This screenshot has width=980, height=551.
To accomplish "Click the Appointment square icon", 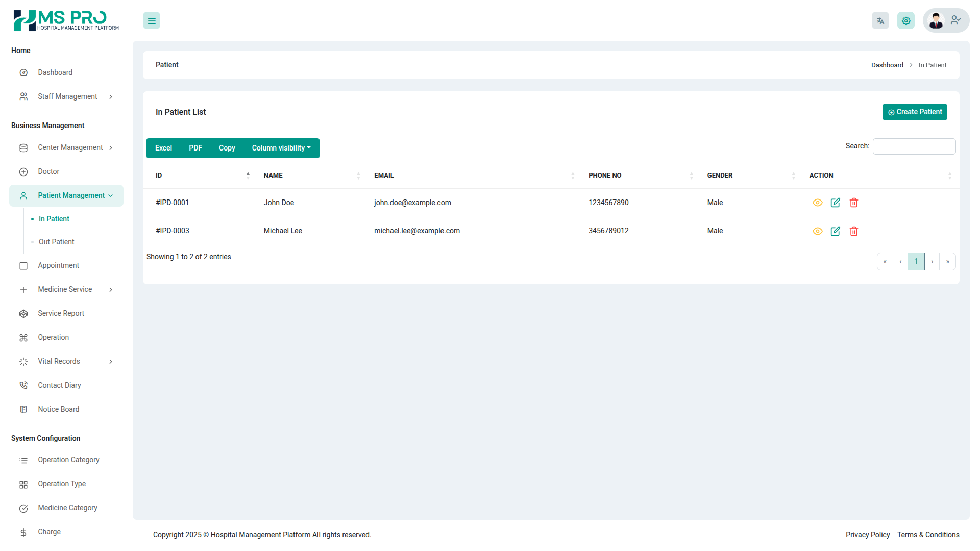I will point(23,266).
